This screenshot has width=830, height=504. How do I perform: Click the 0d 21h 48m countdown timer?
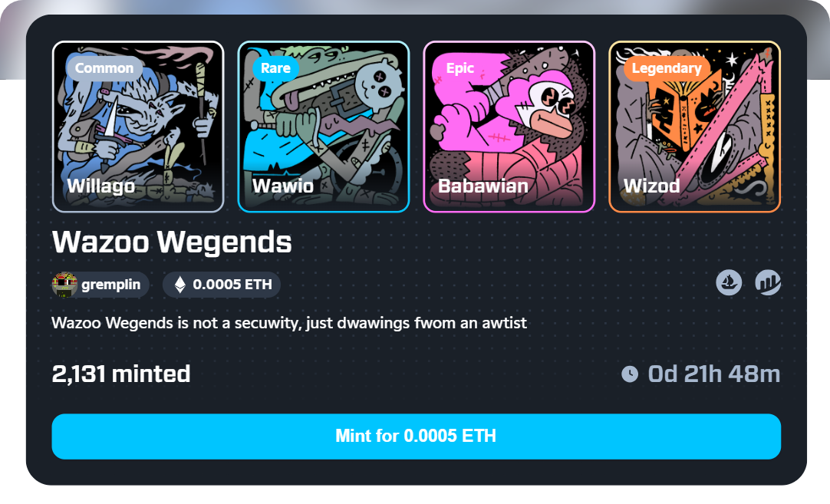[x=713, y=374]
